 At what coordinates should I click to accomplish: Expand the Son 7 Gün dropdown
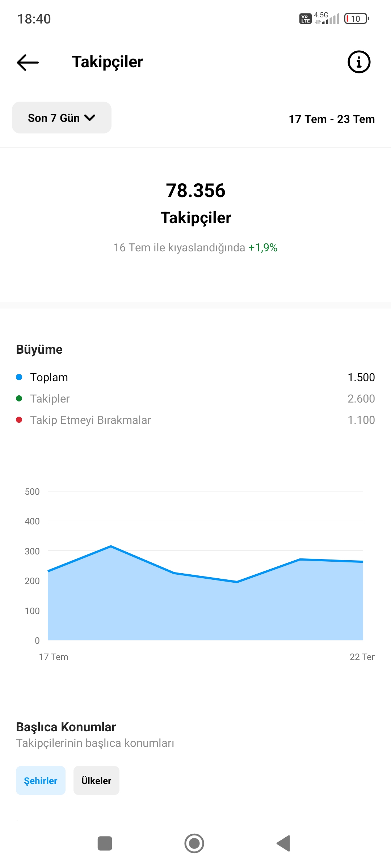[62, 118]
